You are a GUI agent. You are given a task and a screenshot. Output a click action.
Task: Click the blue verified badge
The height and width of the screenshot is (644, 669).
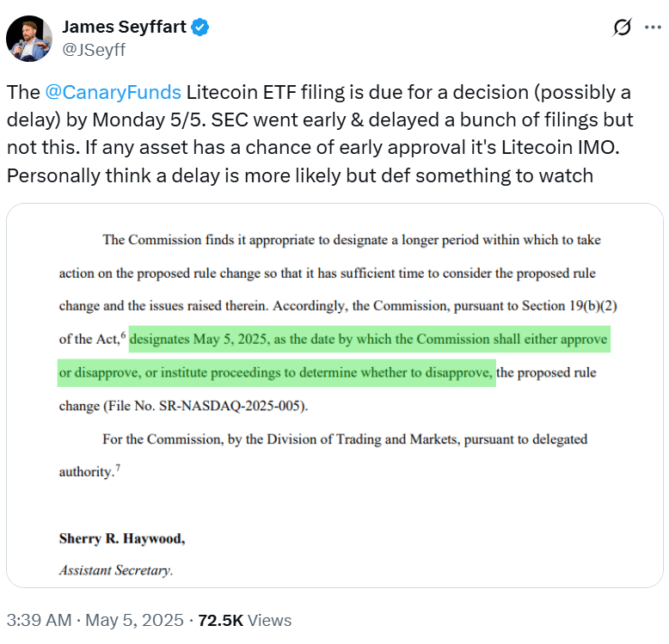click(199, 28)
